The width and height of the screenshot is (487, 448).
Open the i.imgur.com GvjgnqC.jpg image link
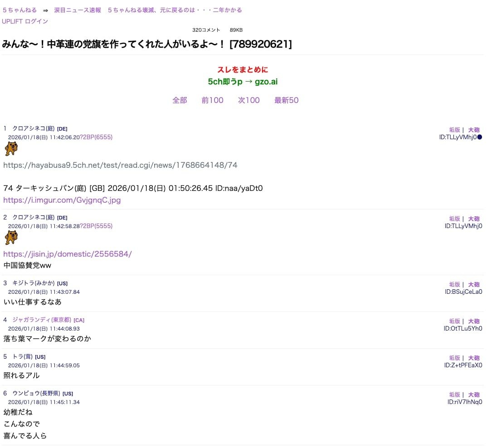coord(62,200)
